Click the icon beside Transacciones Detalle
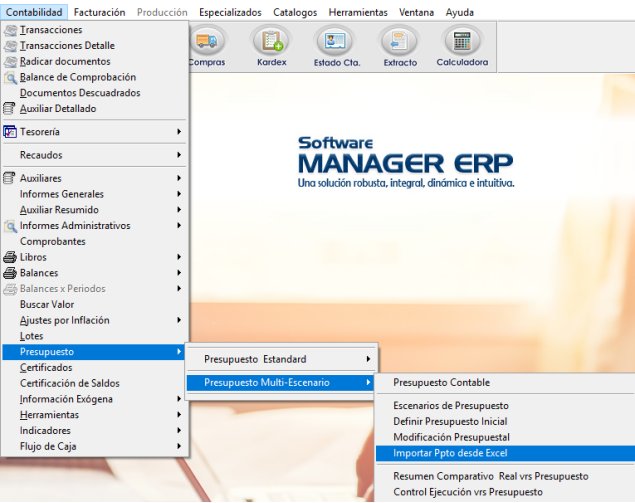This screenshot has width=635, height=503. (x=10, y=46)
